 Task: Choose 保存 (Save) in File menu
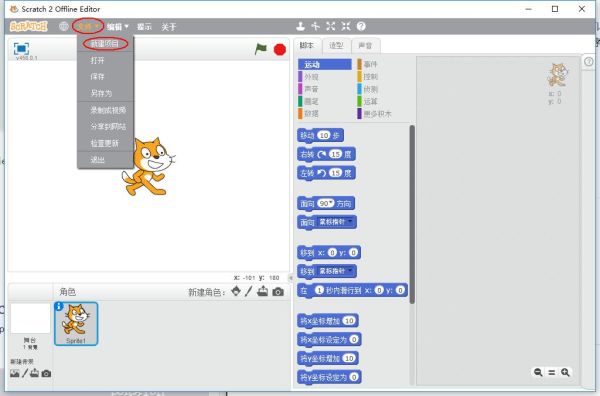tap(105, 77)
